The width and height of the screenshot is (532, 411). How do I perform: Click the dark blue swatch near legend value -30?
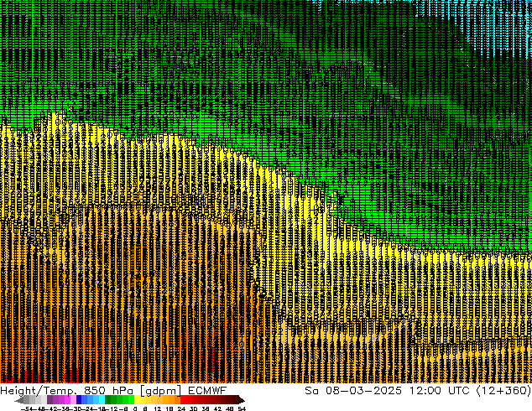tap(79, 399)
